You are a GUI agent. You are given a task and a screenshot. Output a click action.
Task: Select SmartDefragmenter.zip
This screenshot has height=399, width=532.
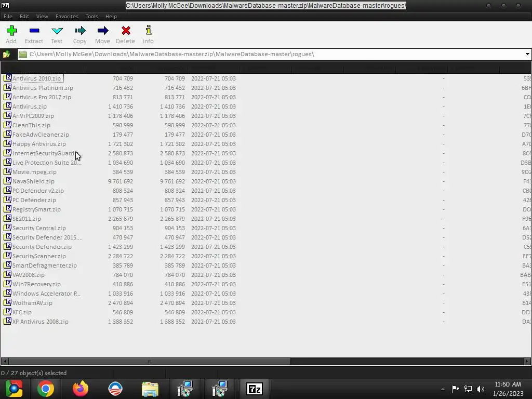[x=45, y=265]
